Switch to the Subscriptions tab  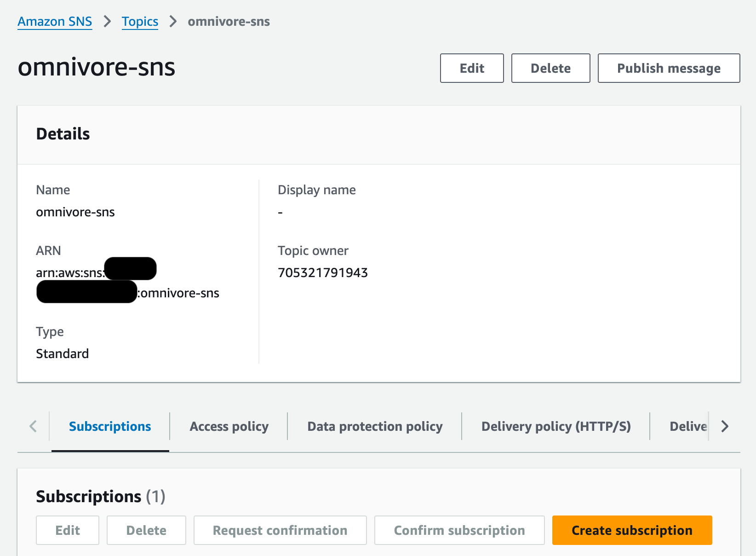tap(110, 426)
